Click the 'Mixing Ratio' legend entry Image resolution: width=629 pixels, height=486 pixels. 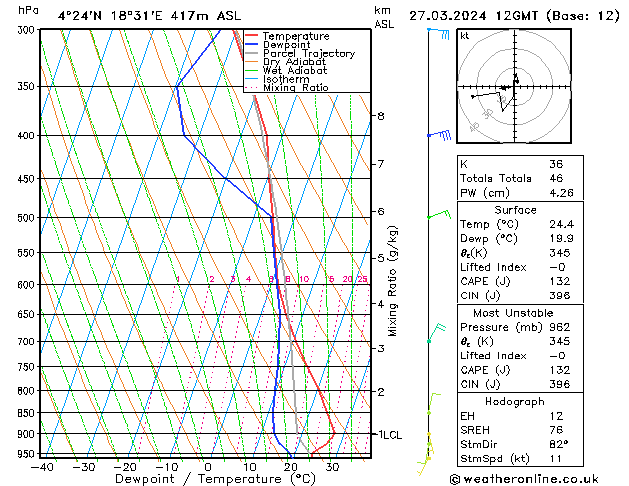[x=296, y=87]
